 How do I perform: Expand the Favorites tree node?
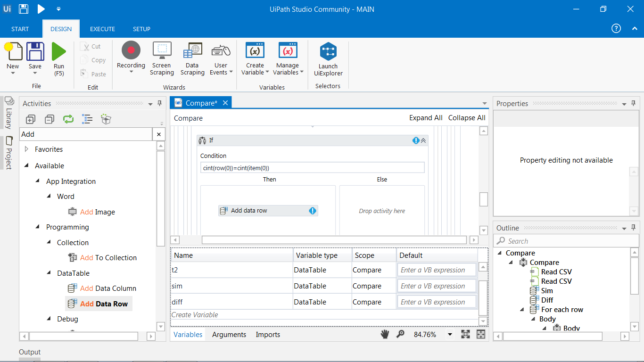(26, 149)
